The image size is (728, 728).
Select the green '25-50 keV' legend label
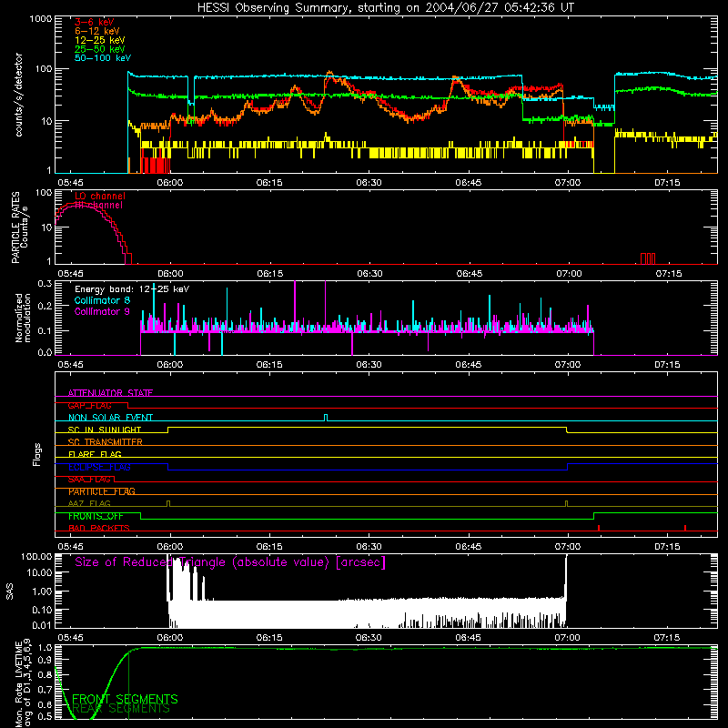[100, 49]
